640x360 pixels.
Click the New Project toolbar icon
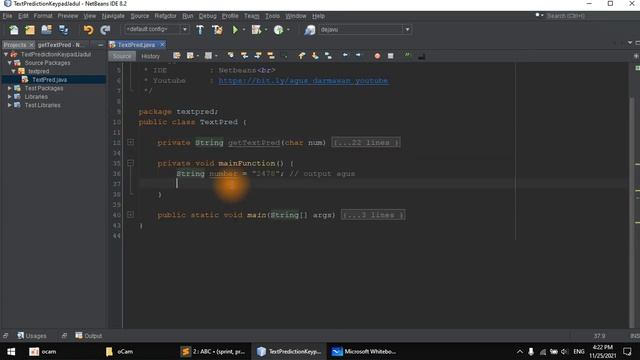click(x=30, y=30)
